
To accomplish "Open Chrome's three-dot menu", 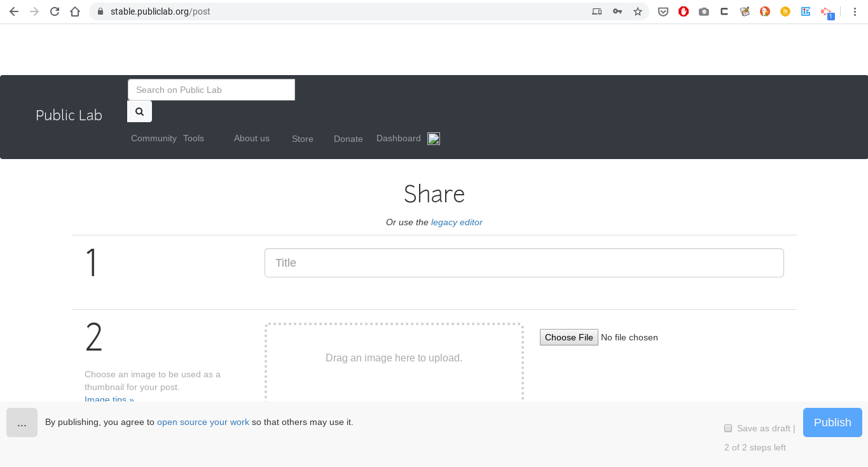I will pos(855,11).
